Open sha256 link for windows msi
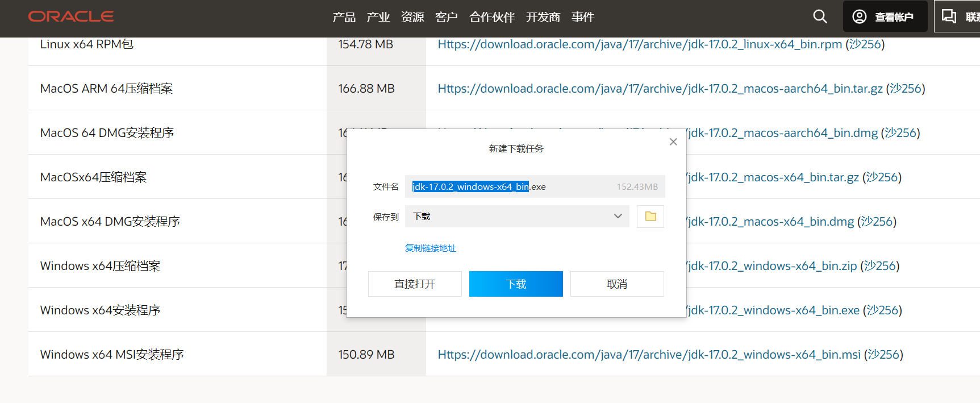The height and width of the screenshot is (403, 980). tap(883, 355)
